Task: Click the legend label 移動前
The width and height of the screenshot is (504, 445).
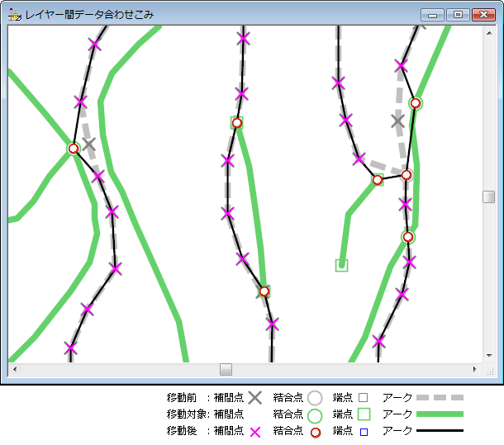Action: click(x=182, y=398)
